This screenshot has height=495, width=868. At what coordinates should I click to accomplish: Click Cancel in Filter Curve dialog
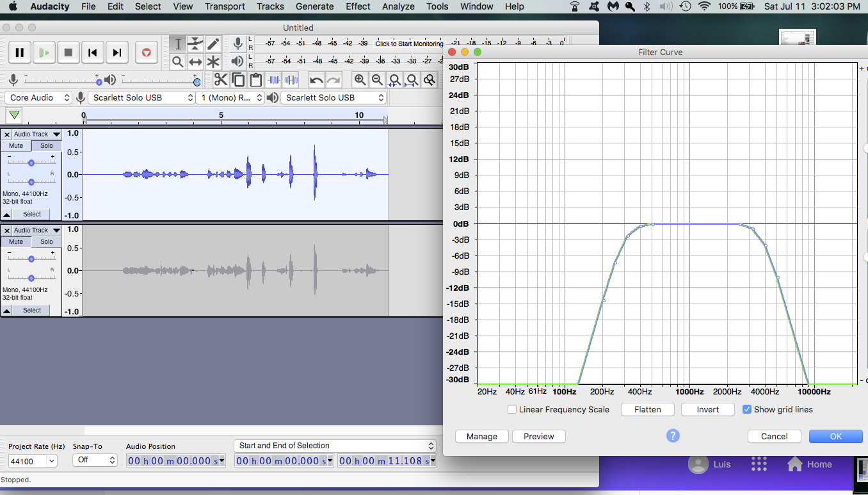coord(775,436)
